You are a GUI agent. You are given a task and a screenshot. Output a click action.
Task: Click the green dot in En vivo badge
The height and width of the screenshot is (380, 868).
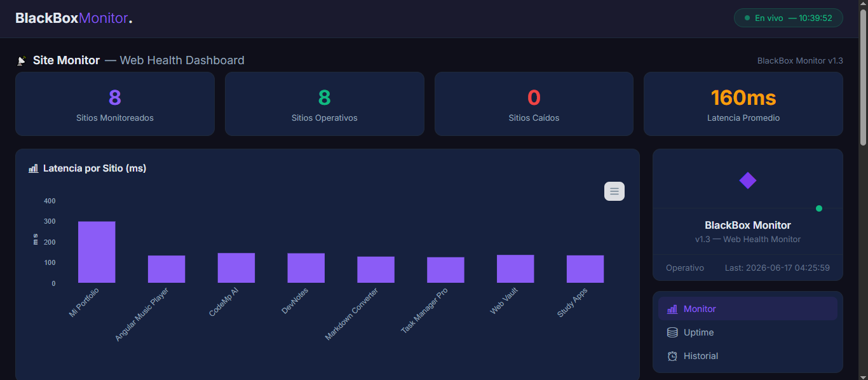click(x=747, y=18)
